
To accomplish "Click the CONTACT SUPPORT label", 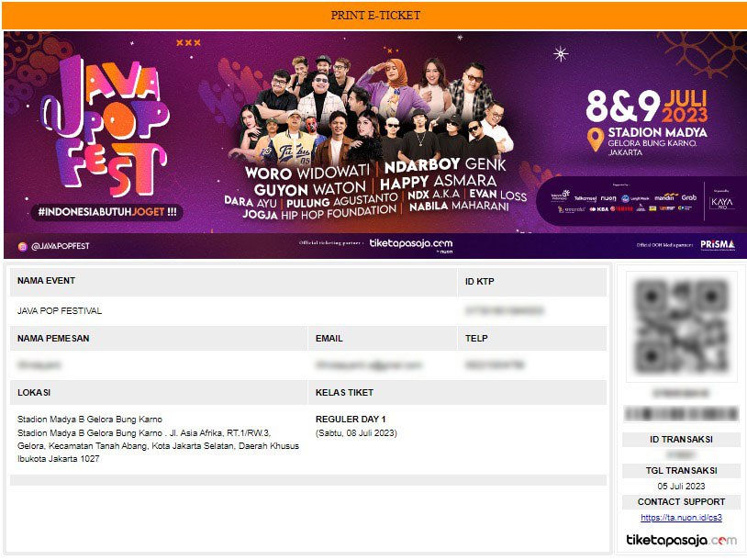I will click(x=681, y=502).
